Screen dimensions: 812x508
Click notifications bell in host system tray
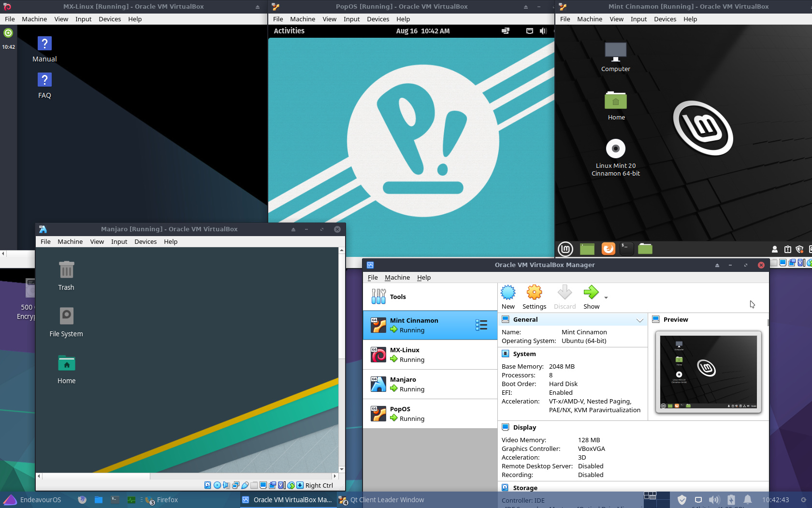coord(747,500)
